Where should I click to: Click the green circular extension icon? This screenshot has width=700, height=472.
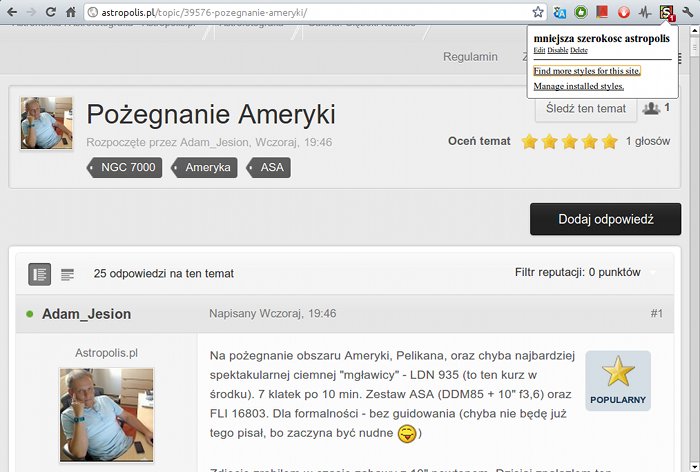pyautogui.click(x=581, y=12)
